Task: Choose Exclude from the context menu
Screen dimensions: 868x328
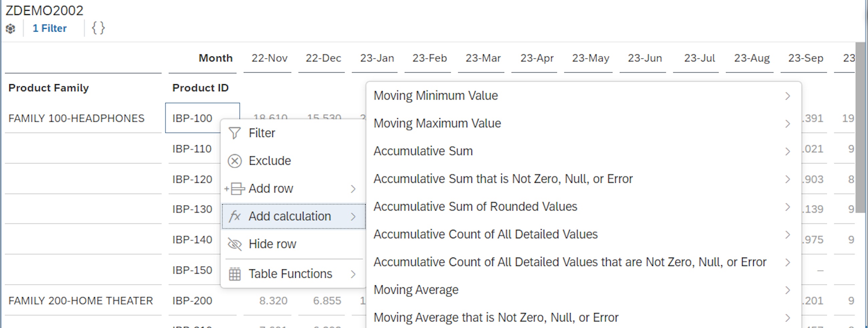Action: click(x=269, y=161)
